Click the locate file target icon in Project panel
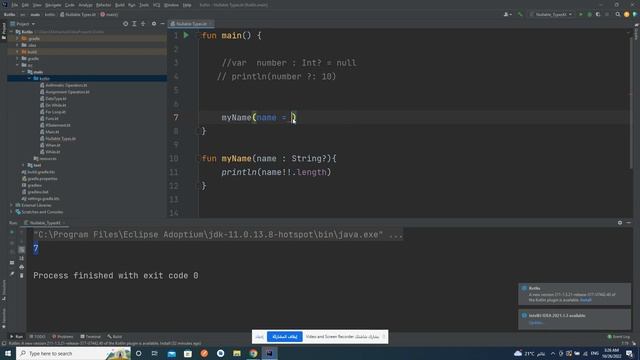Screen dimensions: 640x360 click(125, 24)
